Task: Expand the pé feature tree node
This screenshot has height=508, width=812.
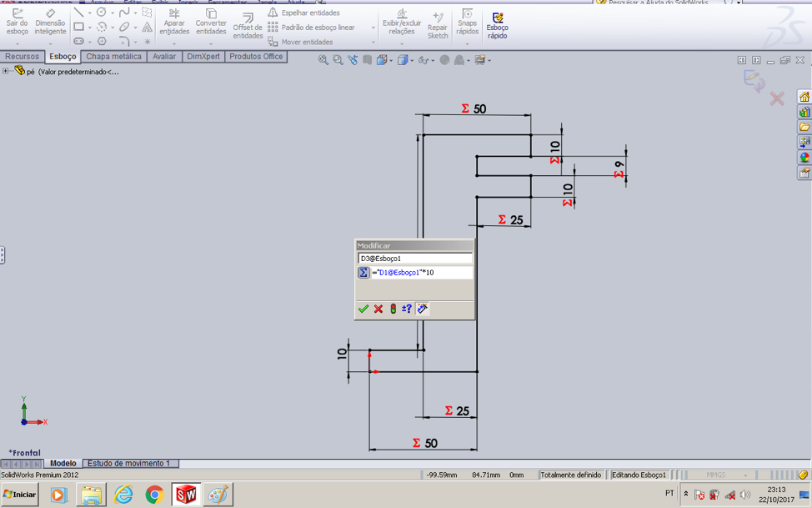Action: coord(5,71)
